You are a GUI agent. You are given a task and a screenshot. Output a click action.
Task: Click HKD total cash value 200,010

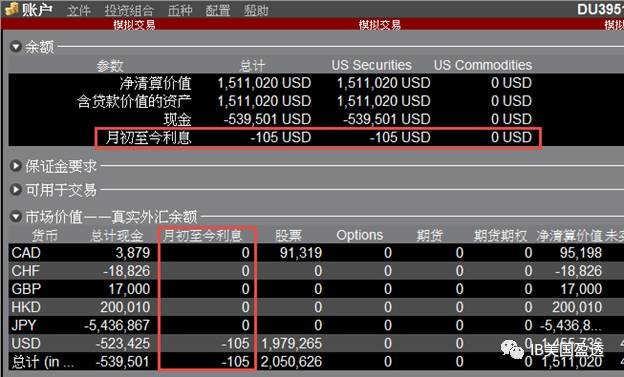(x=125, y=307)
